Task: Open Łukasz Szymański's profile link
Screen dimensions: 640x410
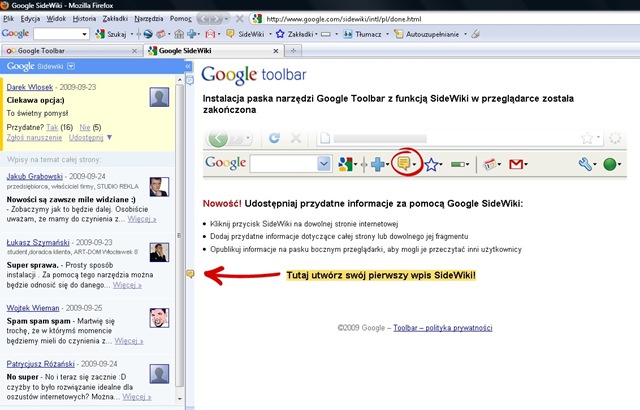Action: click(x=38, y=242)
